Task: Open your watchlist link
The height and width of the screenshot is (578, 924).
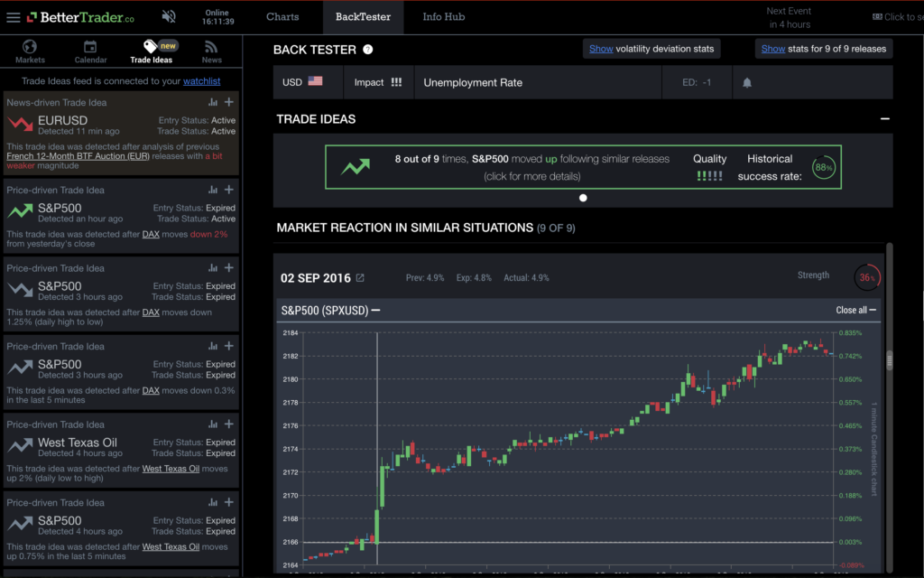Action: point(201,80)
